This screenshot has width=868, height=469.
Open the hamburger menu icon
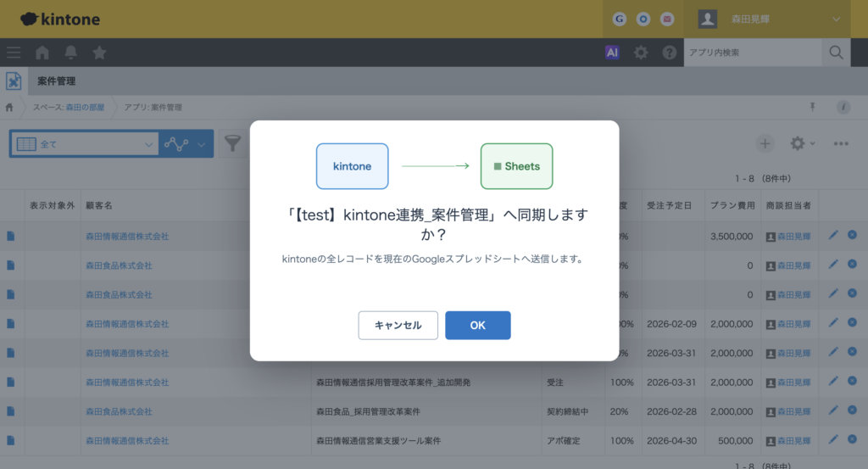[x=14, y=53]
